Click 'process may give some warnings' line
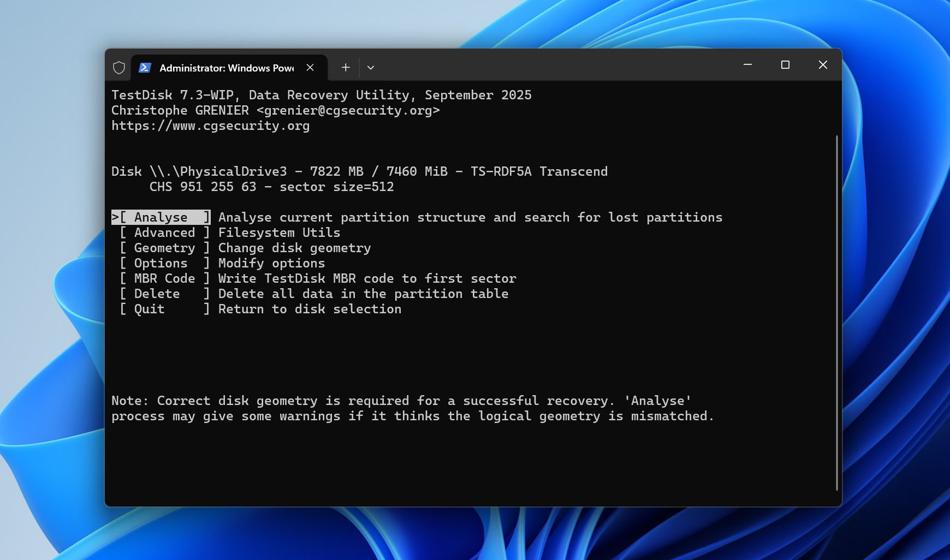950x560 pixels. (413, 416)
